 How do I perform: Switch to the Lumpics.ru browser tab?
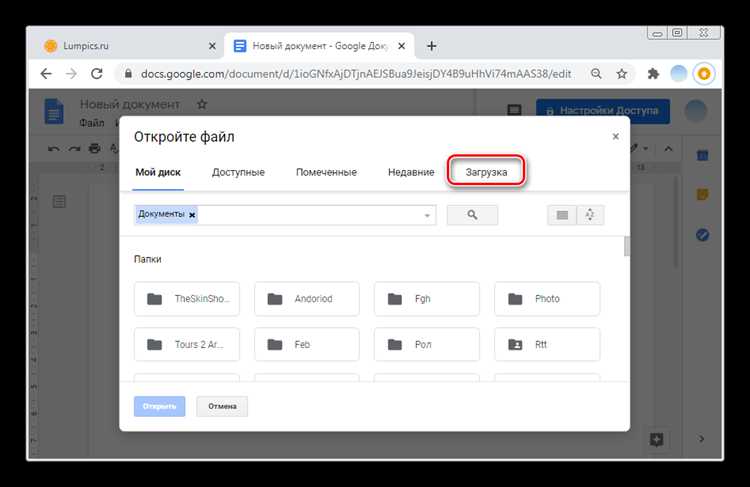(x=127, y=46)
